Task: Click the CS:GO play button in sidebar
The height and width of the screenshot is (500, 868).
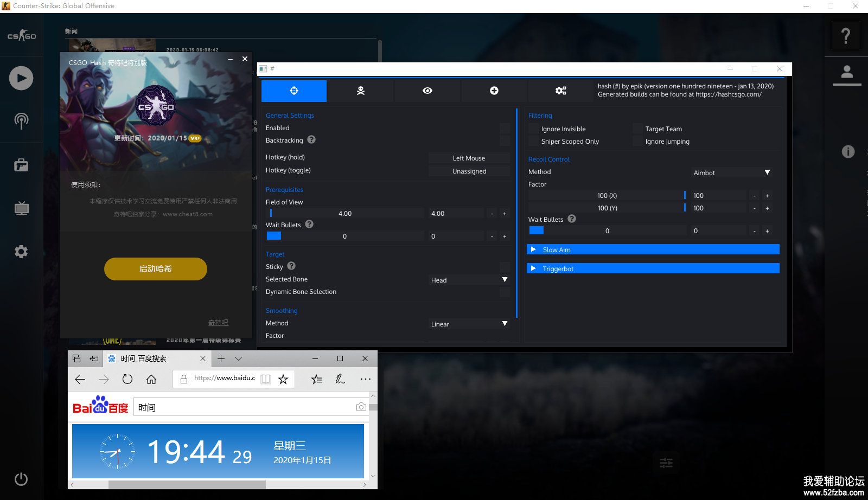Action: (x=21, y=78)
